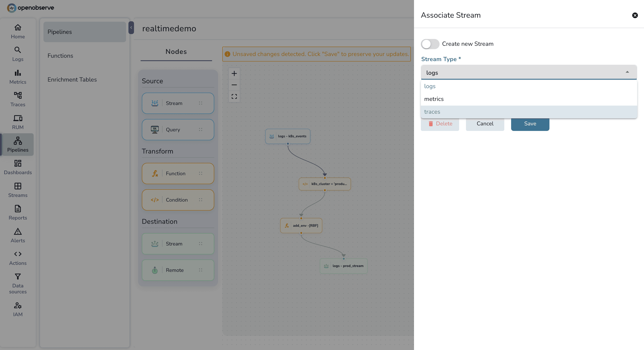Switch to the Functions tab
The width and height of the screenshot is (644, 350).
60,56
